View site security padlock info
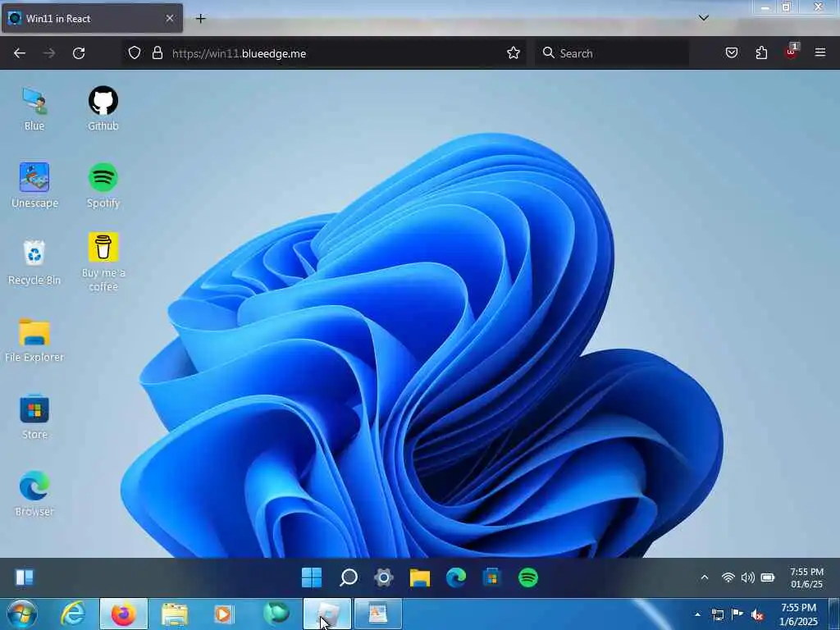The height and width of the screenshot is (630, 840). click(157, 53)
